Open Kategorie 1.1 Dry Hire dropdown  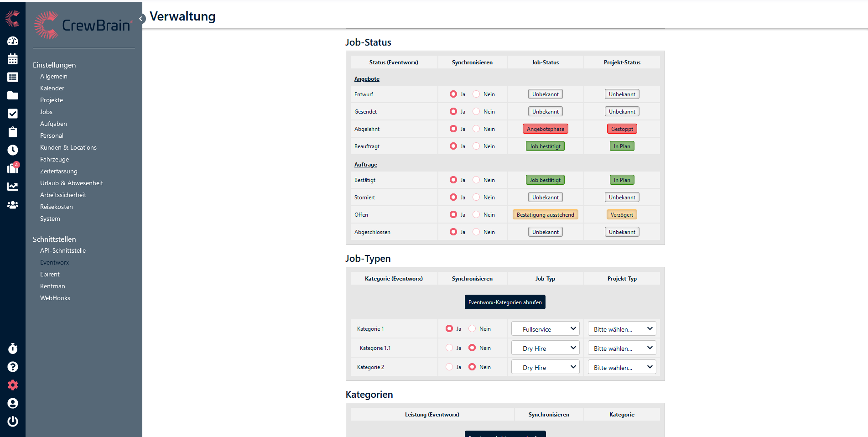pyautogui.click(x=545, y=348)
